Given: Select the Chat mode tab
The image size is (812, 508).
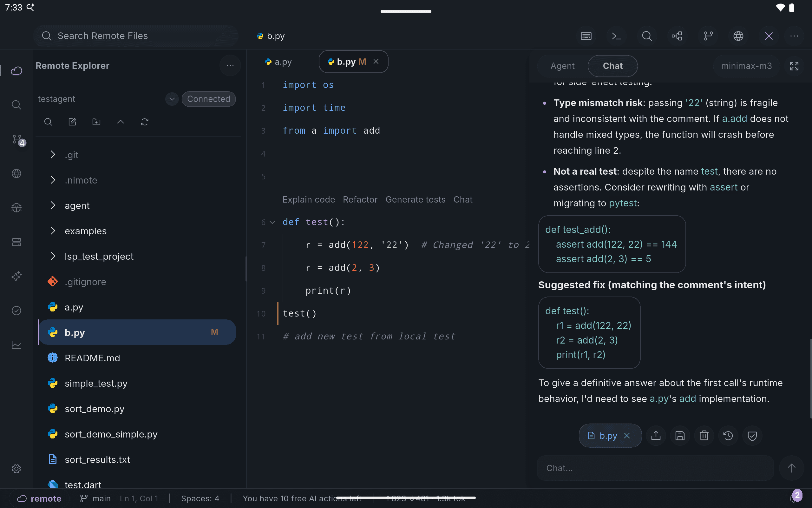Looking at the screenshot, I should [x=613, y=66].
